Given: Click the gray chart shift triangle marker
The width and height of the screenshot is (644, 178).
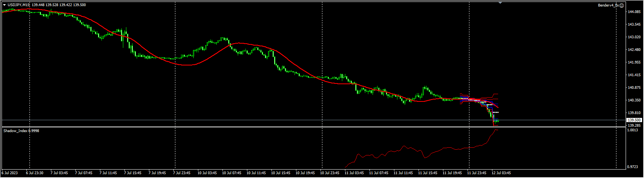Looking at the screenshot, I should tap(500, 3).
